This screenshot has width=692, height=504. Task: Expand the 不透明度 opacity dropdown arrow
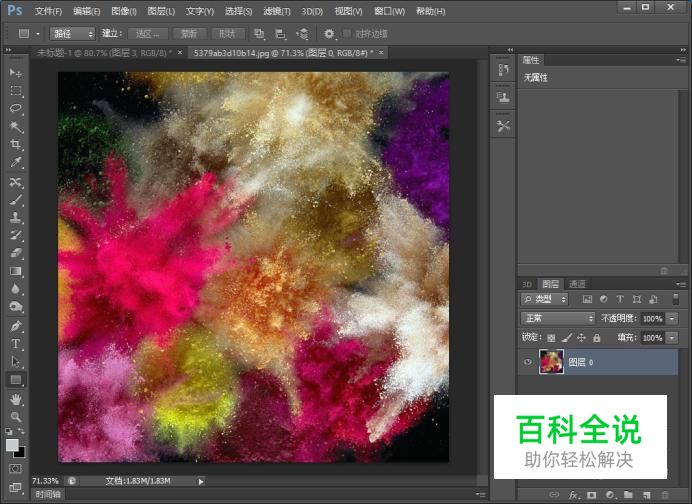click(x=672, y=318)
